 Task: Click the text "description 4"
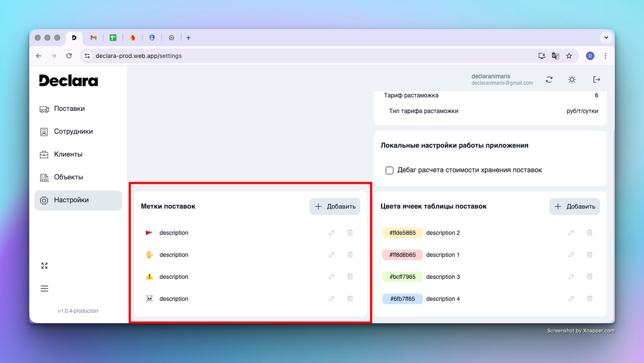[x=443, y=299]
